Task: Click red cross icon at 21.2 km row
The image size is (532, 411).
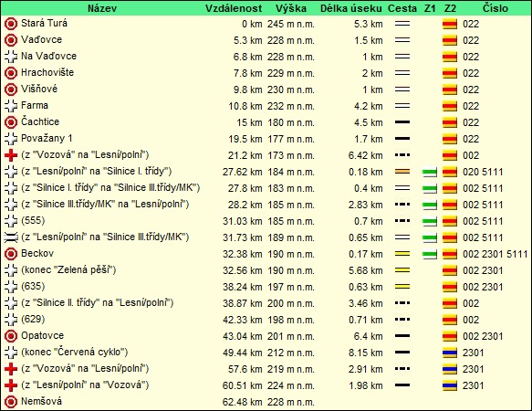Action: pos(11,155)
